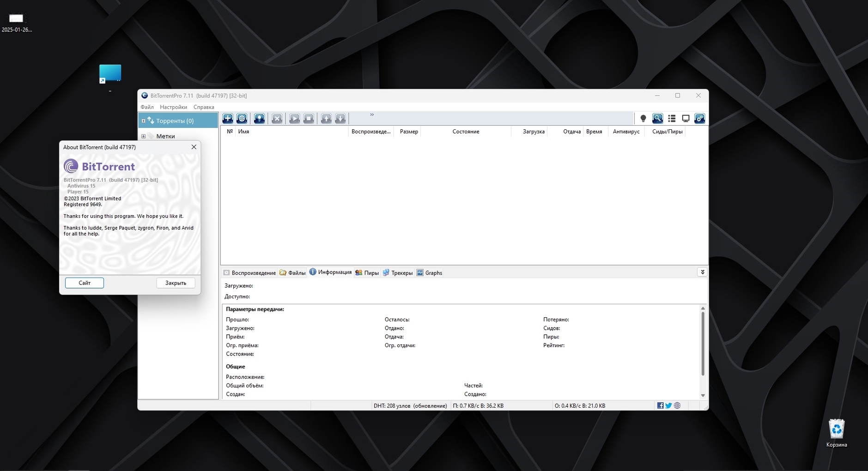Open the Корзина recycle bin icon

tap(837, 433)
